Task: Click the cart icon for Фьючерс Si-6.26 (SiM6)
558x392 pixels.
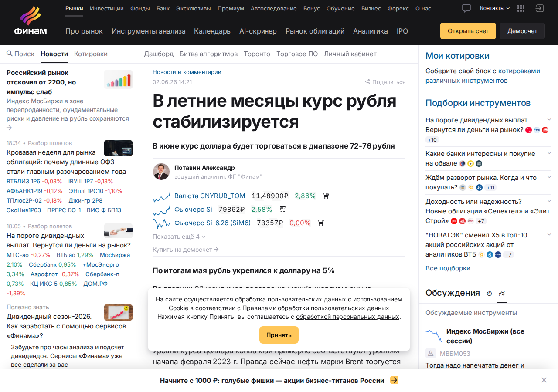Action: (x=321, y=223)
